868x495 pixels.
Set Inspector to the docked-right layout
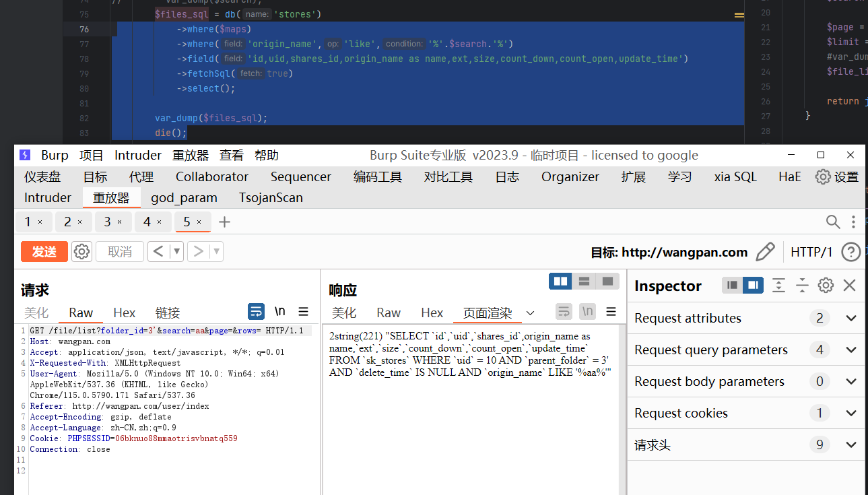pyautogui.click(x=753, y=286)
